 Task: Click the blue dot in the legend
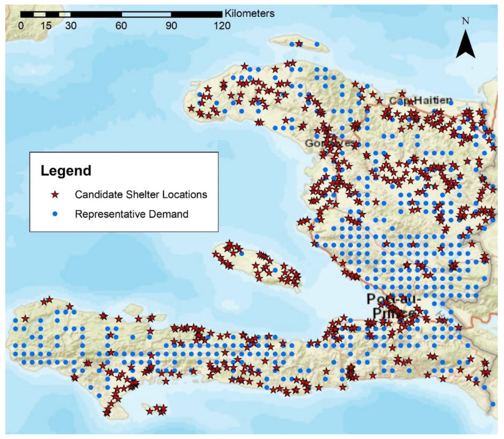55,214
